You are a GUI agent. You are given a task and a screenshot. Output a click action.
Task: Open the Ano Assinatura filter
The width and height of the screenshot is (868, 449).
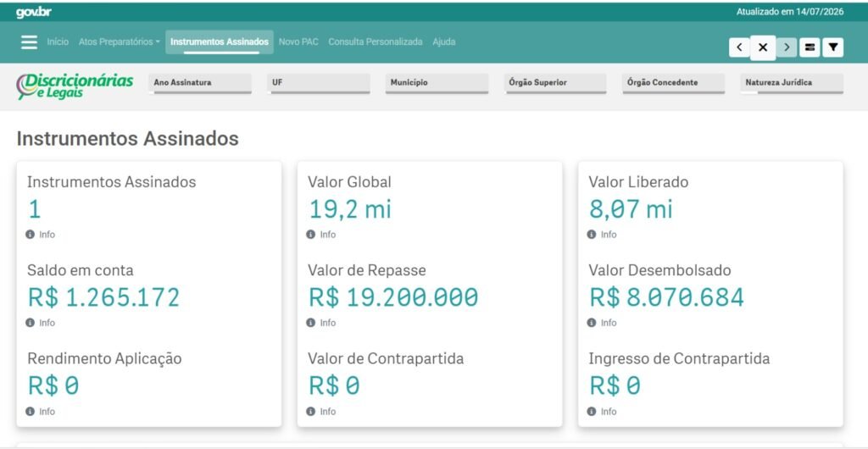tap(200, 83)
